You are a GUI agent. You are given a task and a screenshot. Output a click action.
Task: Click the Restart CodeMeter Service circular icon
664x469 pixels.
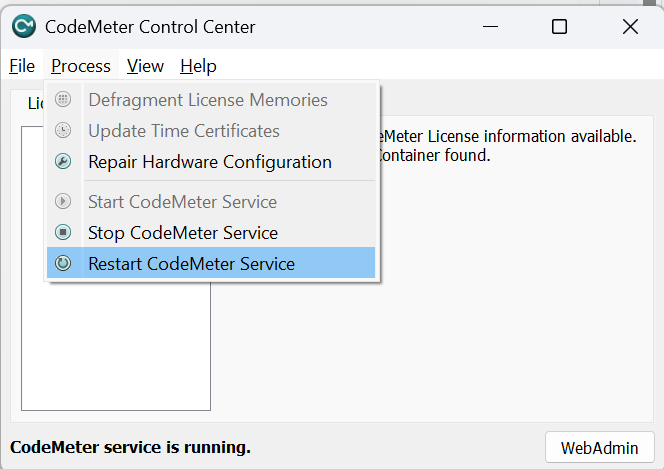point(63,264)
